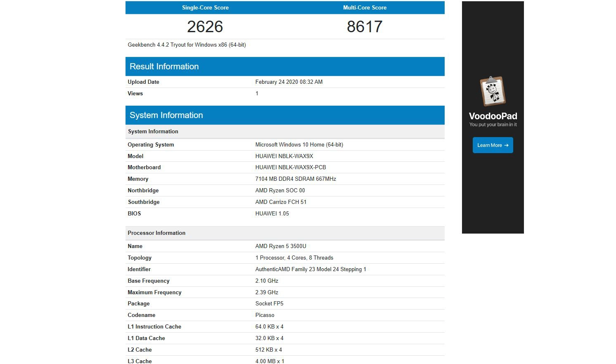616x364 pixels.
Task: Click the AuthenticAMD Family 23 identifier value
Action: [x=310, y=269]
